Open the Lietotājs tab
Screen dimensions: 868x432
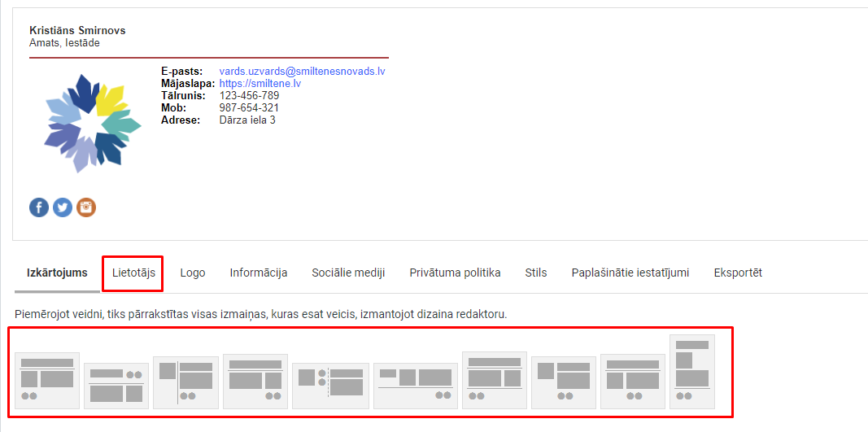133,273
